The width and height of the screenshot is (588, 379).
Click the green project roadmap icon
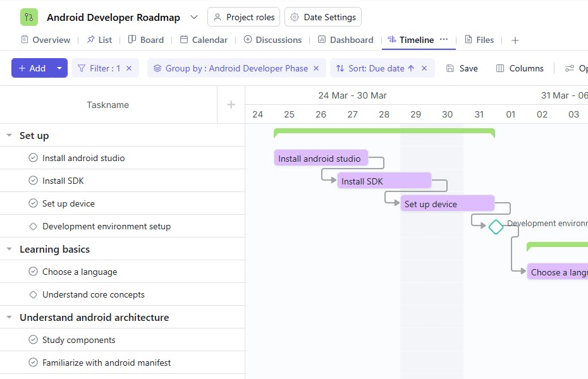click(x=29, y=17)
